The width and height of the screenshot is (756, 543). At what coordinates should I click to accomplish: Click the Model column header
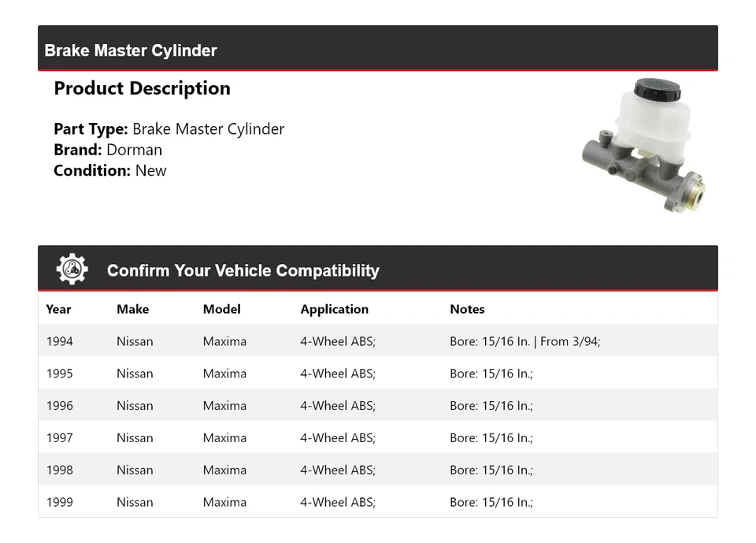tap(221, 309)
